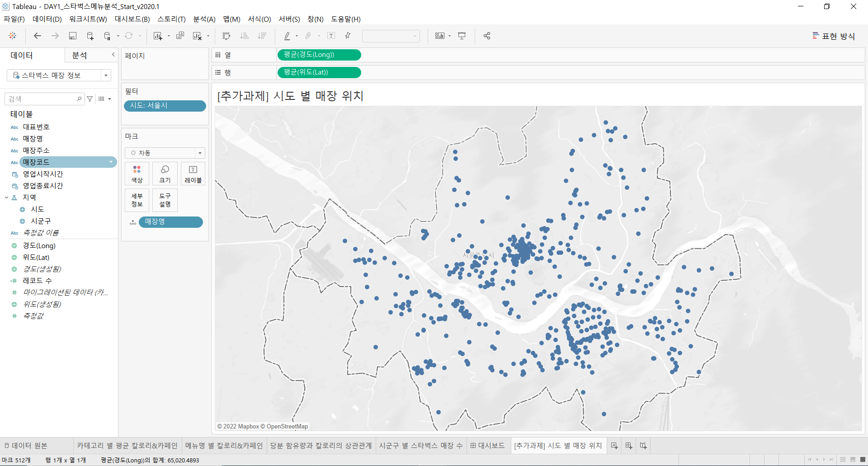Open the fit size dropdown in toolbar

click(391, 36)
